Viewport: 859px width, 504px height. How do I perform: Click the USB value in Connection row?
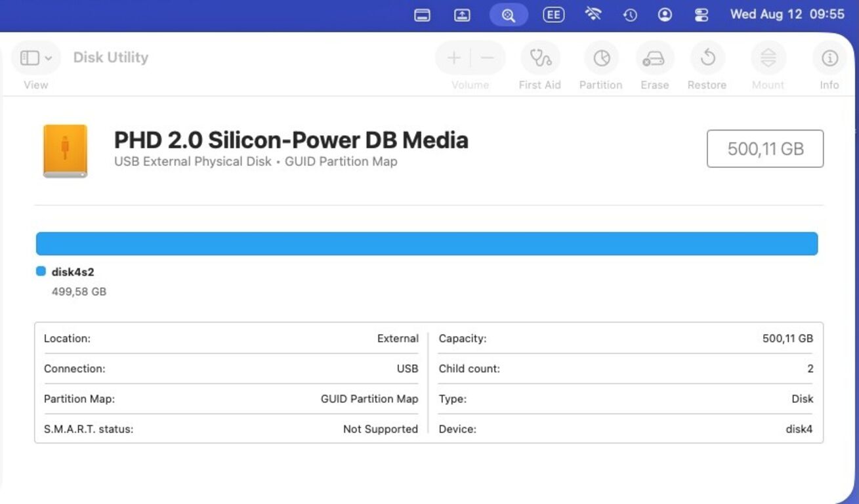[x=408, y=369]
